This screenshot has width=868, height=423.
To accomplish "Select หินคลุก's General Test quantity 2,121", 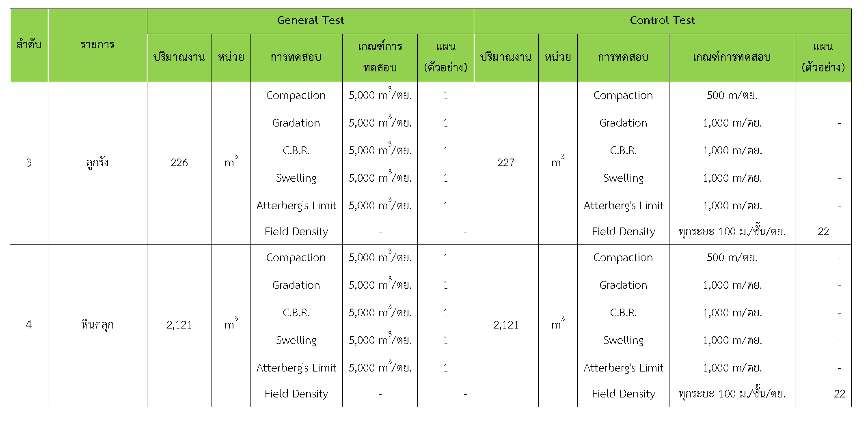I will [179, 325].
